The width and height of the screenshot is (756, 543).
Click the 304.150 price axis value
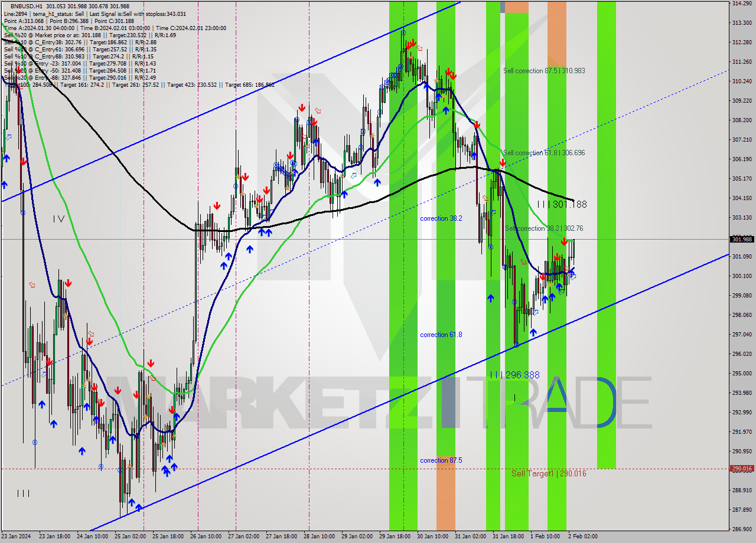(742, 198)
